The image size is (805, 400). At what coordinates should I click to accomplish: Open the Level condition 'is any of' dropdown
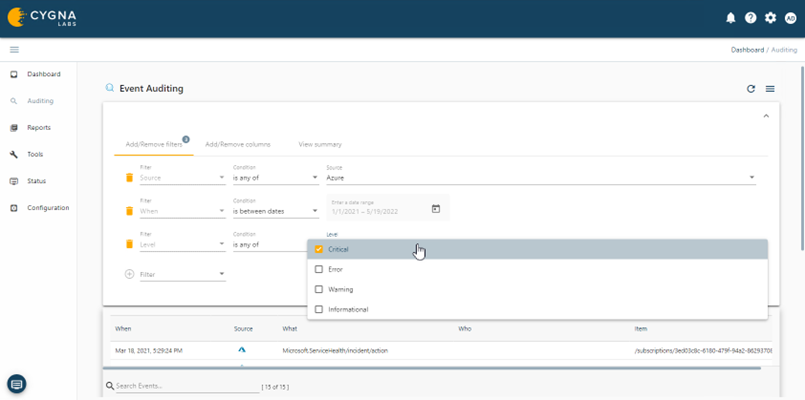point(270,244)
